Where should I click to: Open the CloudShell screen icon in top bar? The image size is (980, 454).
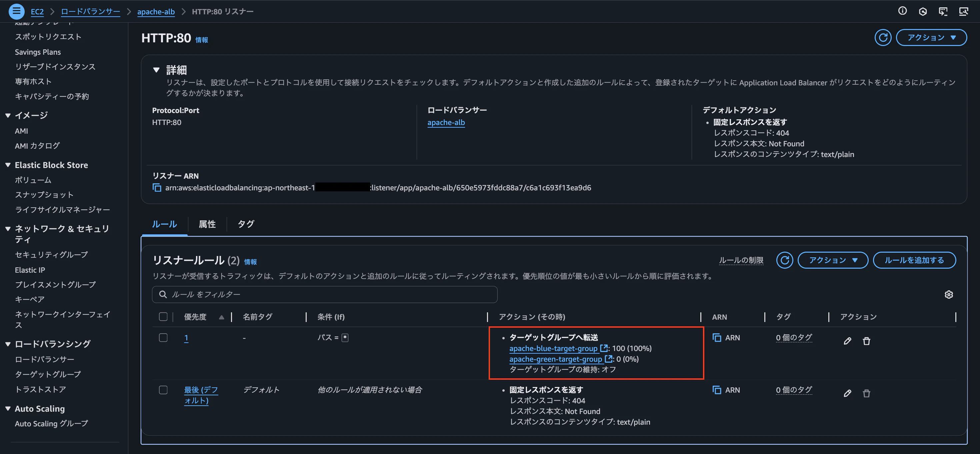[x=943, y=11]
